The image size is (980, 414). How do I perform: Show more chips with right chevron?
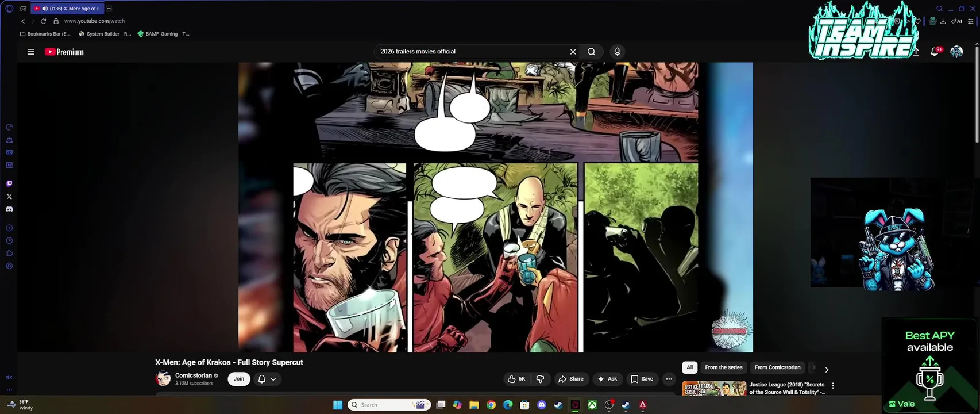827,370
